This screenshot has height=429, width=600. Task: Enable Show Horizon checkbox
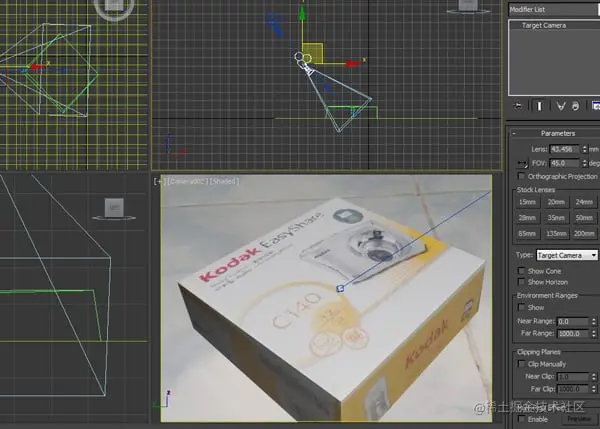pos(521,282)
